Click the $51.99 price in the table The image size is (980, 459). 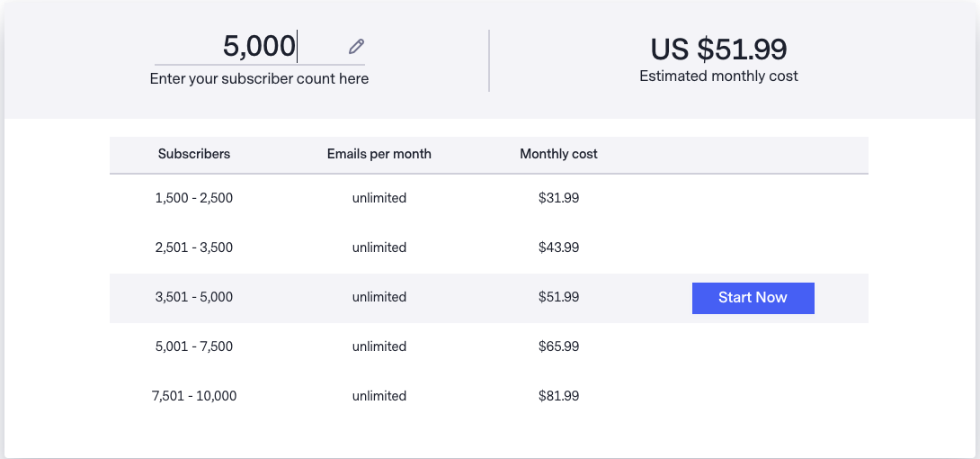click(x=558, y=297)
